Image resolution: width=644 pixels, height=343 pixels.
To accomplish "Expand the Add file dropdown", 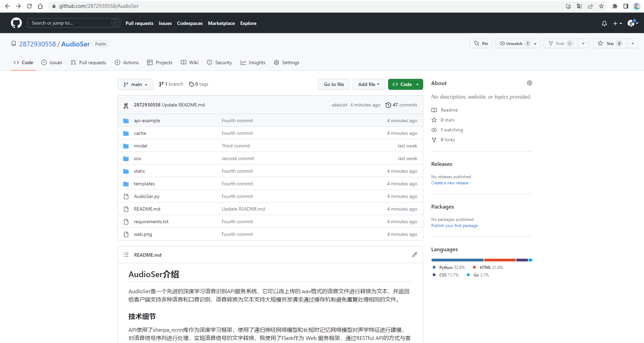I will pos(369,84).
